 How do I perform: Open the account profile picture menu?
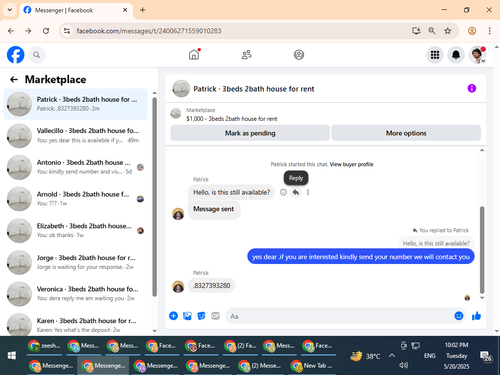477,55
